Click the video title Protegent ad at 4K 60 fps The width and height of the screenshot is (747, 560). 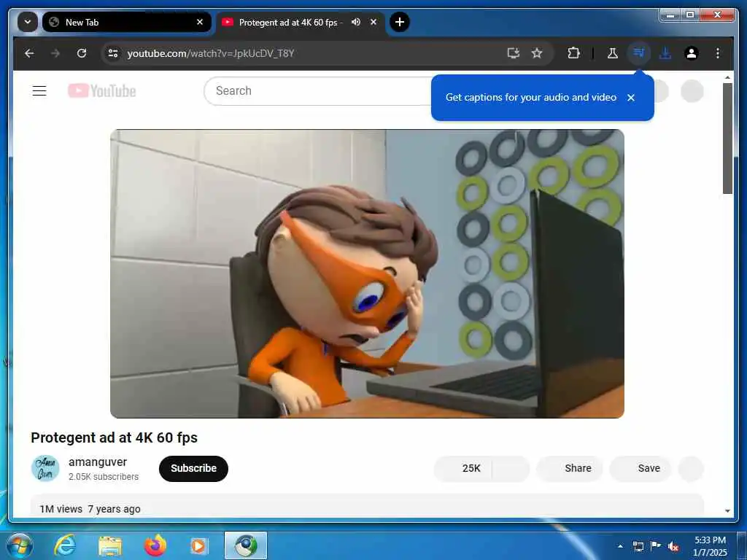(115, 437)
